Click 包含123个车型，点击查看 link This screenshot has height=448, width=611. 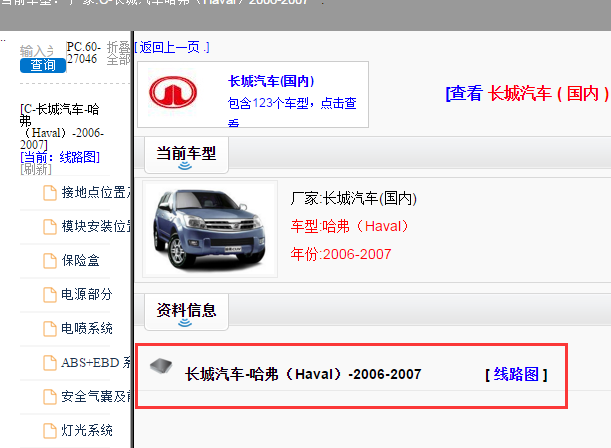[x=292, y=111]
